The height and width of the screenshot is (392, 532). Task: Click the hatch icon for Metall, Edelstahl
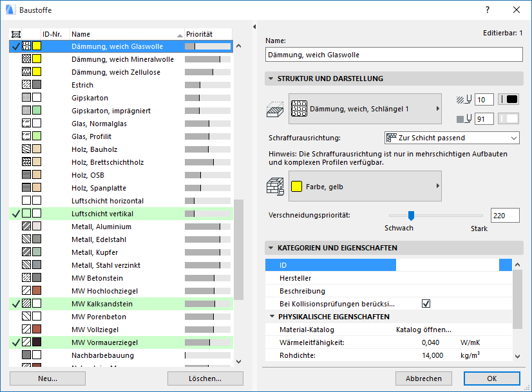(26, 239)
